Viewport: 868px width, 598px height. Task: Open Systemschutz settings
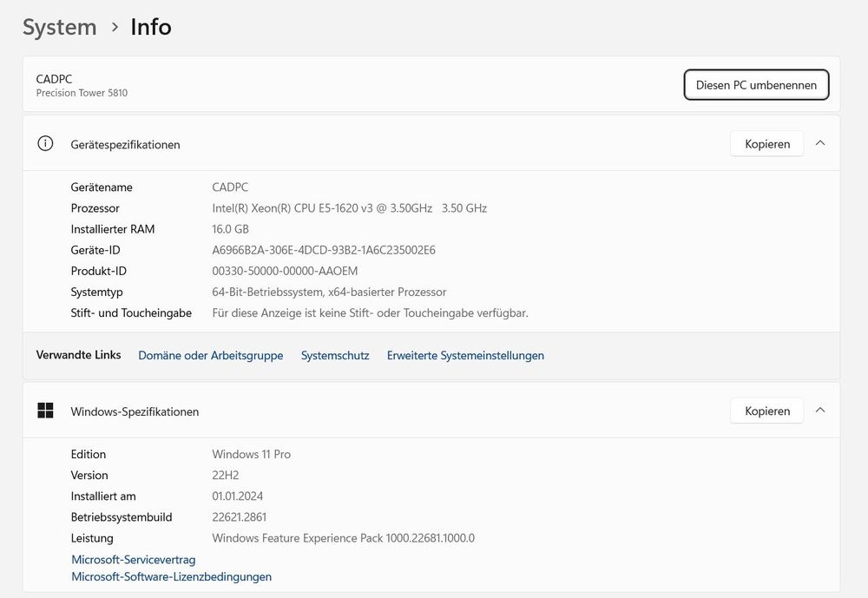pyautogui.click(x=335, y=356)
